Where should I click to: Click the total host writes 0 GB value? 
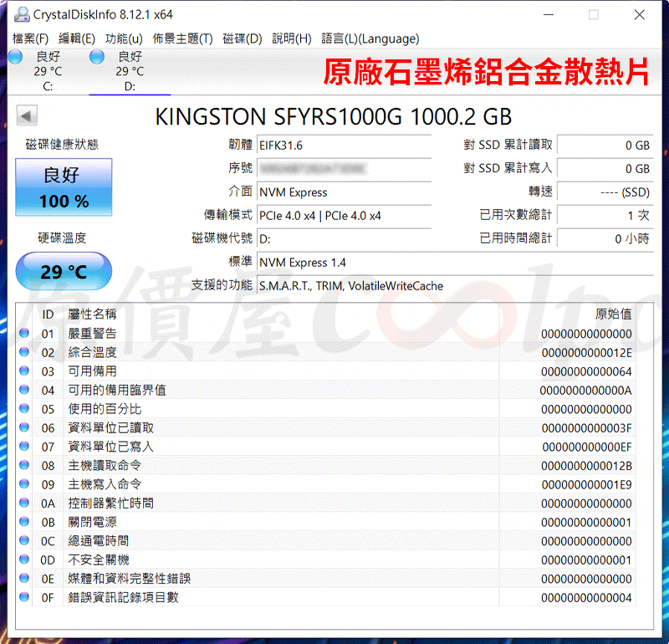click(x=605, y=169)
